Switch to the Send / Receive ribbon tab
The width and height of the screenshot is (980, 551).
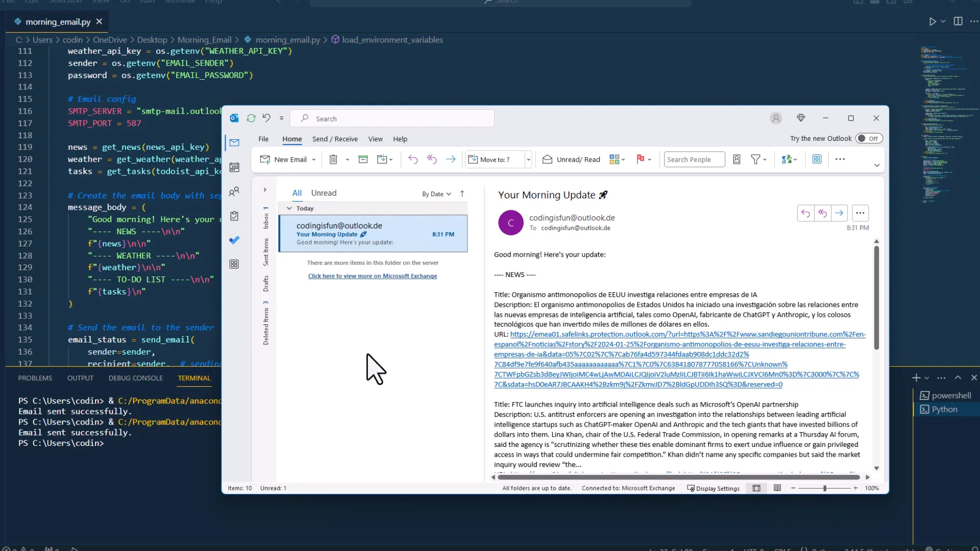(335, 138)
